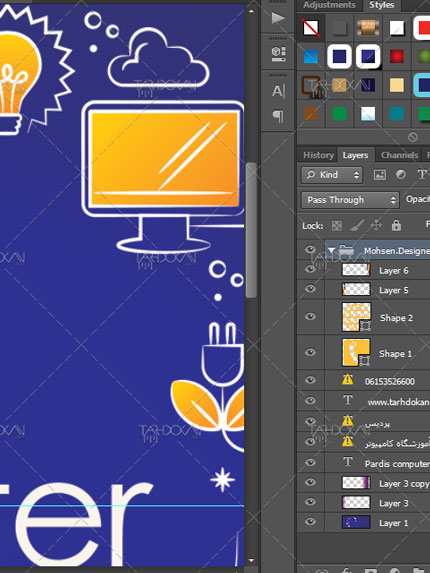Open the Actions panel play icon

[278, 18]
